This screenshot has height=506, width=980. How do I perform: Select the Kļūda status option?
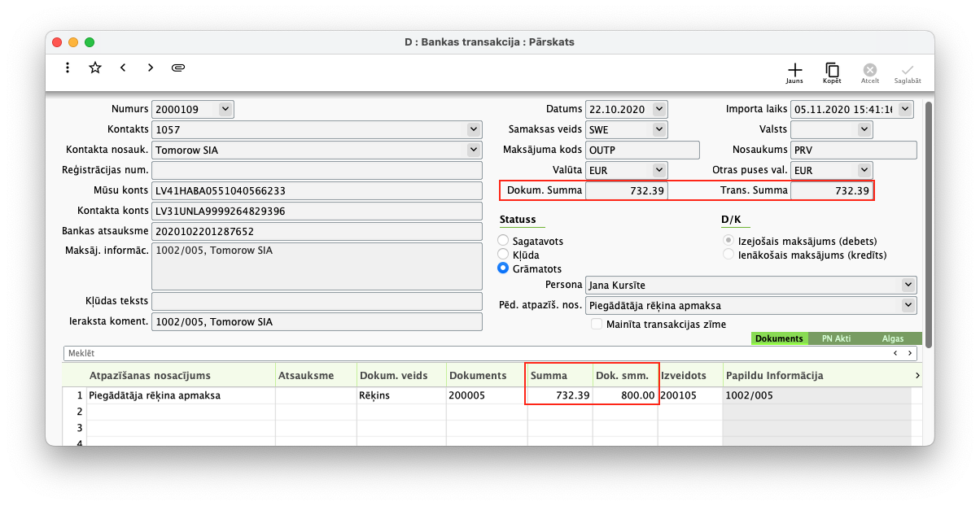[x=503, y=255]
